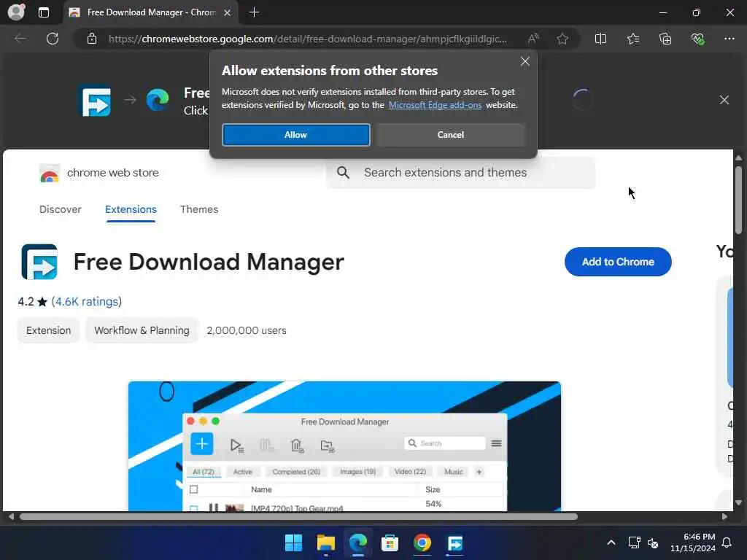This screenshot has width=747, height=560.
Task: Open the Windows Start menu
Action: pos(293,542)
